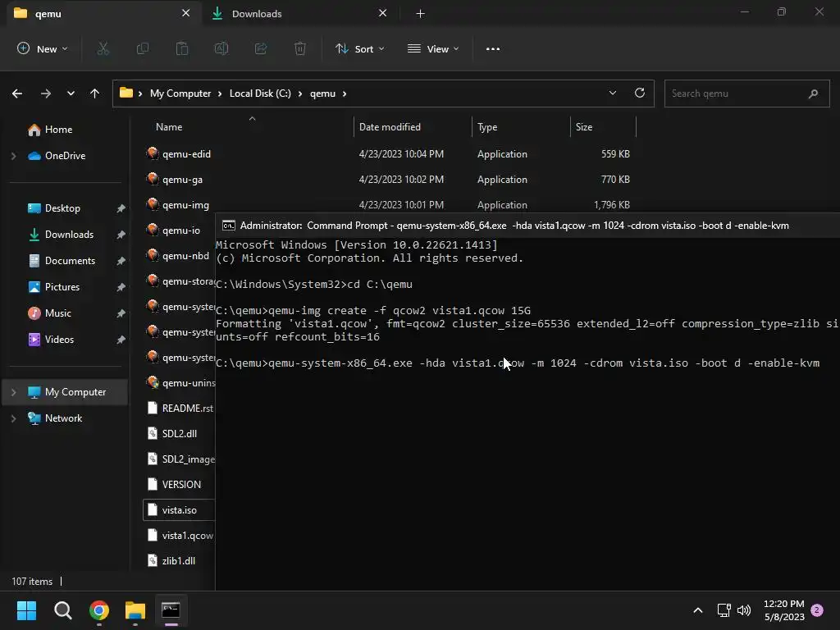Viewport: 840px width, 630px height.
Task: Open taskbar Search icon
Action: 62,610
